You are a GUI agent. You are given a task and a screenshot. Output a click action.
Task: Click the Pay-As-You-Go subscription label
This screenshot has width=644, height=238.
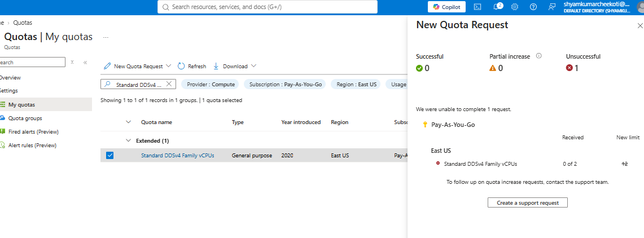453,125
